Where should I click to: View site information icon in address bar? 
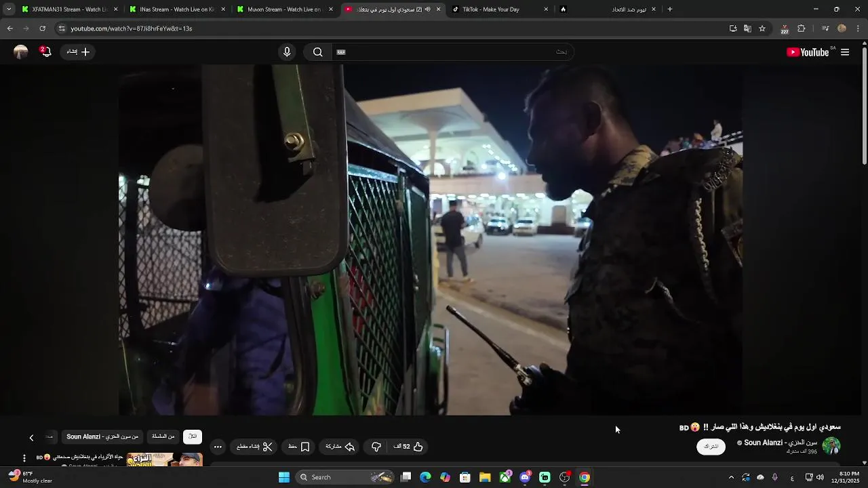(x=62, y=28)
